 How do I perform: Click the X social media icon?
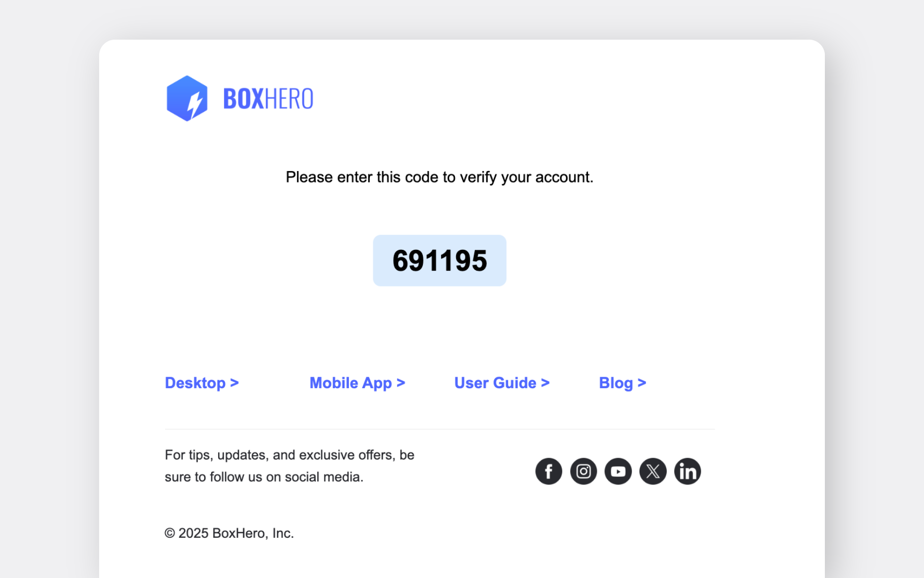(x=652, y=471)
